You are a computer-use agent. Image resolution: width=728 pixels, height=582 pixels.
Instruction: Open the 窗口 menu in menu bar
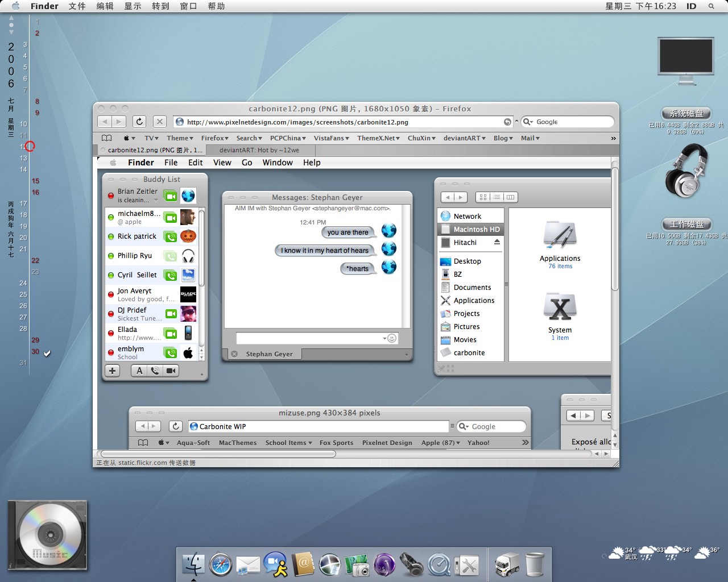coord(188,6)
